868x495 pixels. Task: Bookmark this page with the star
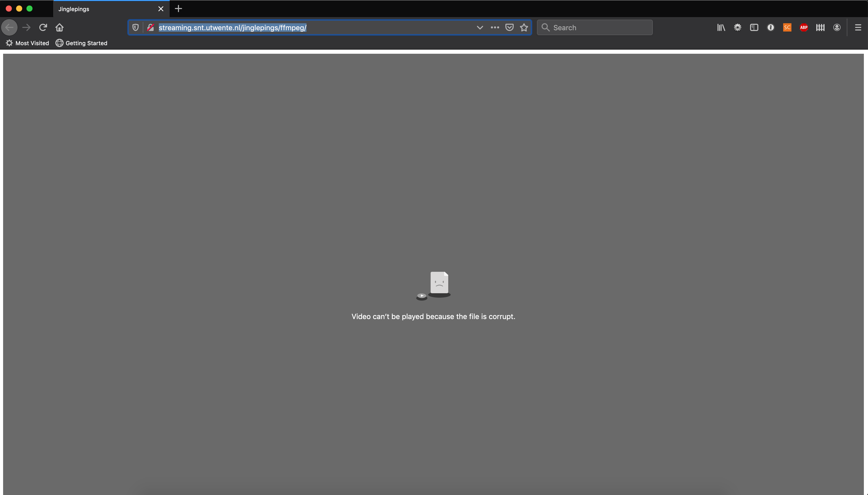524,28
